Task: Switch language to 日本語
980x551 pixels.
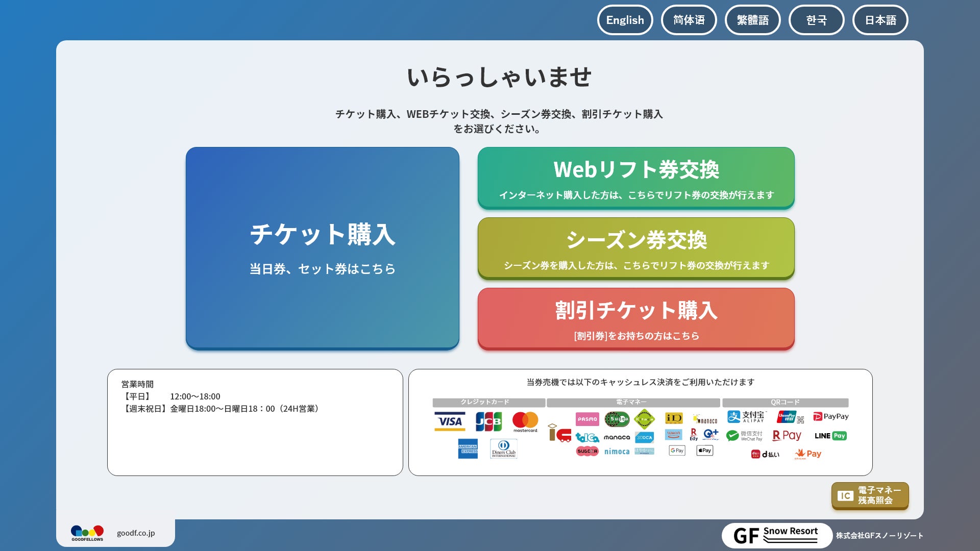Action: [880, 20]
